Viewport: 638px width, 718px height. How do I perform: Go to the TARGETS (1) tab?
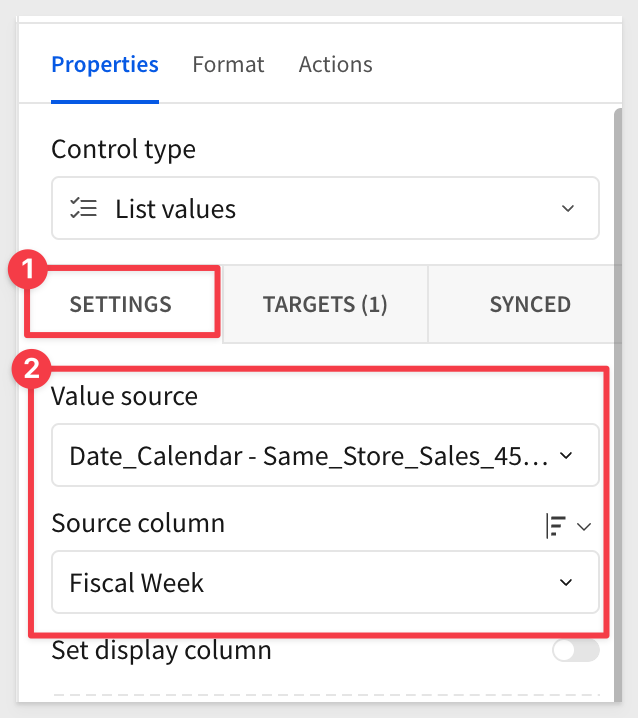pos(325,305)
